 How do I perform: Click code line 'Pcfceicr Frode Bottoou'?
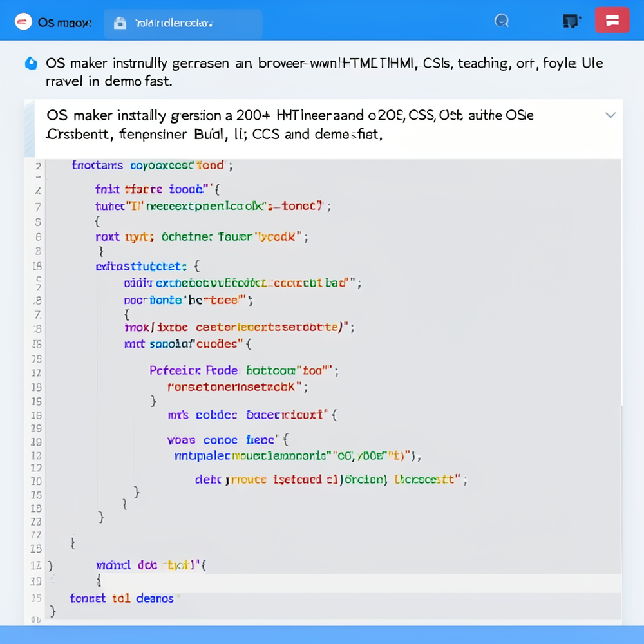(244, 370)
